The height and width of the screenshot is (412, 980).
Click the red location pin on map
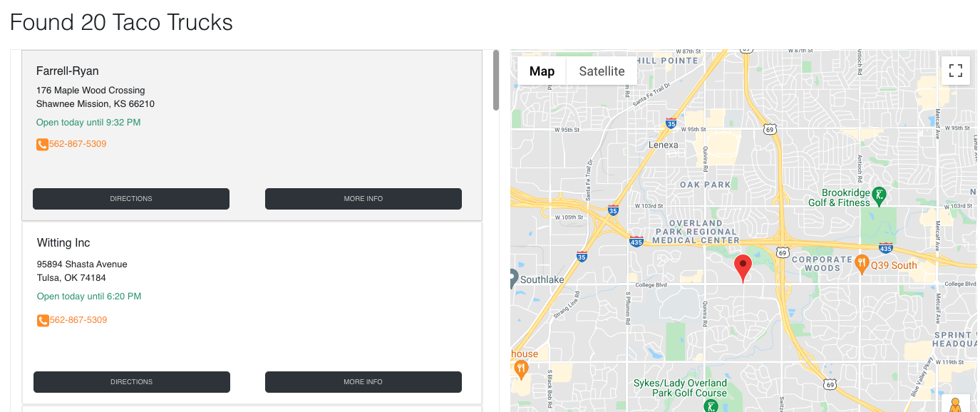[x=743, y=267]
